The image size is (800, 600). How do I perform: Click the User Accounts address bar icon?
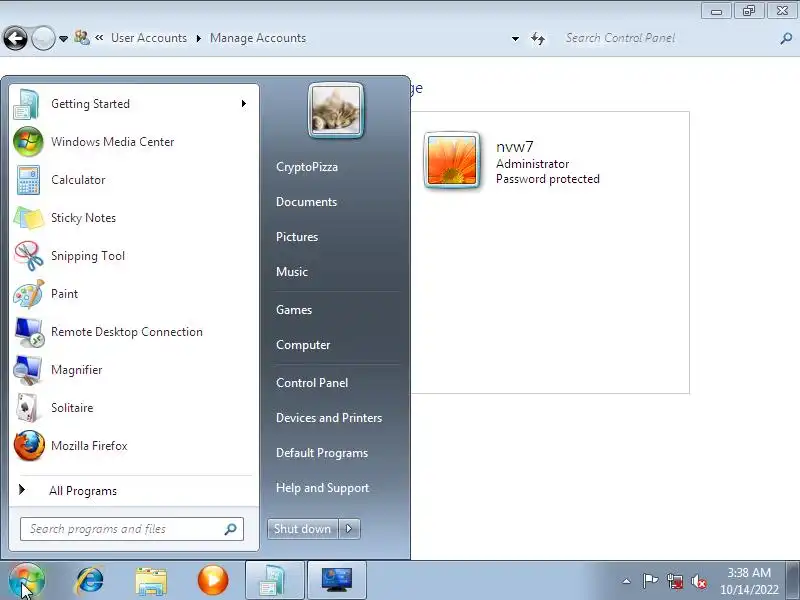pos(82,37)
